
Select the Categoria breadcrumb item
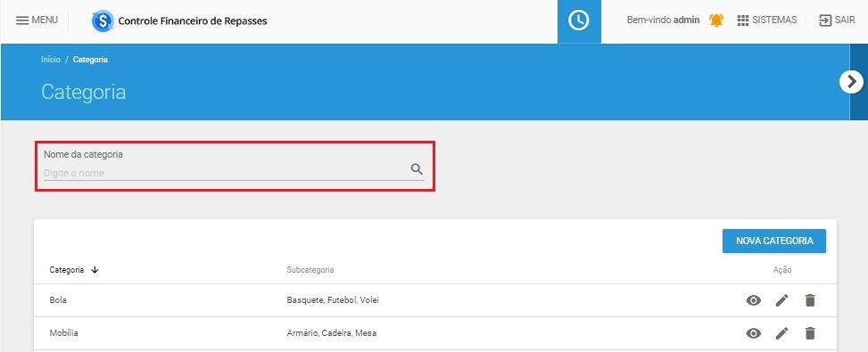(90, 59)
